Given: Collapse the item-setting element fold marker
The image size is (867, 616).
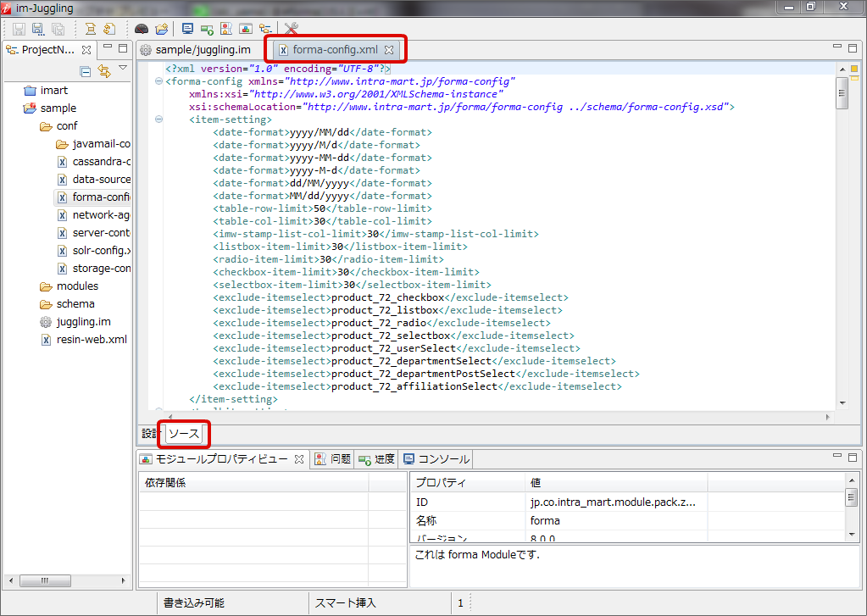Looking at the screenshot, I should point(158,119).
